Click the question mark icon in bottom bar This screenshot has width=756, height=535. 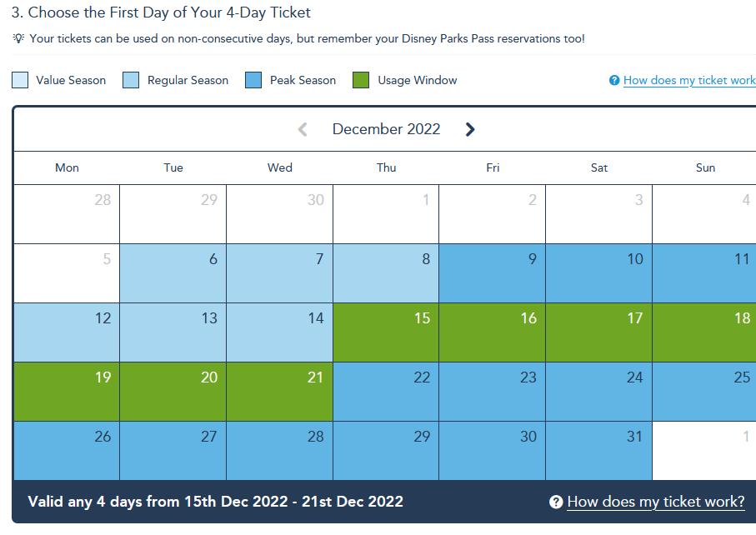pos(556,502)
